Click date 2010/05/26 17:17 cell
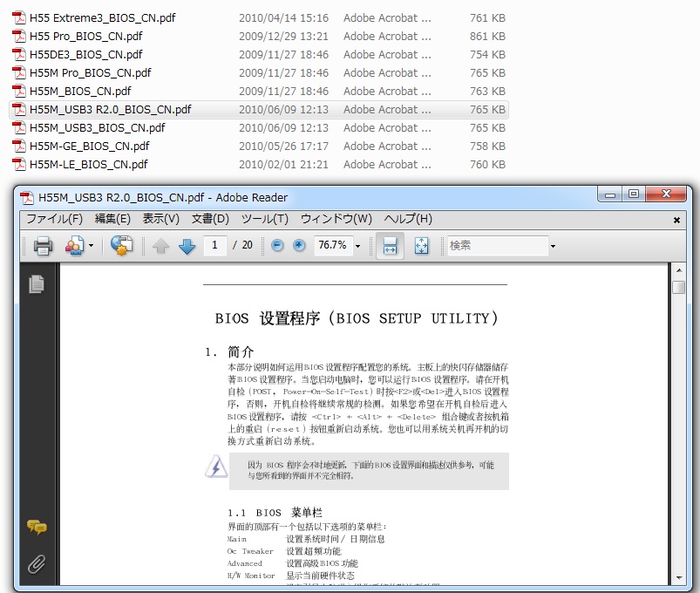This screenshot has height=593, width=700. [283, 146]
